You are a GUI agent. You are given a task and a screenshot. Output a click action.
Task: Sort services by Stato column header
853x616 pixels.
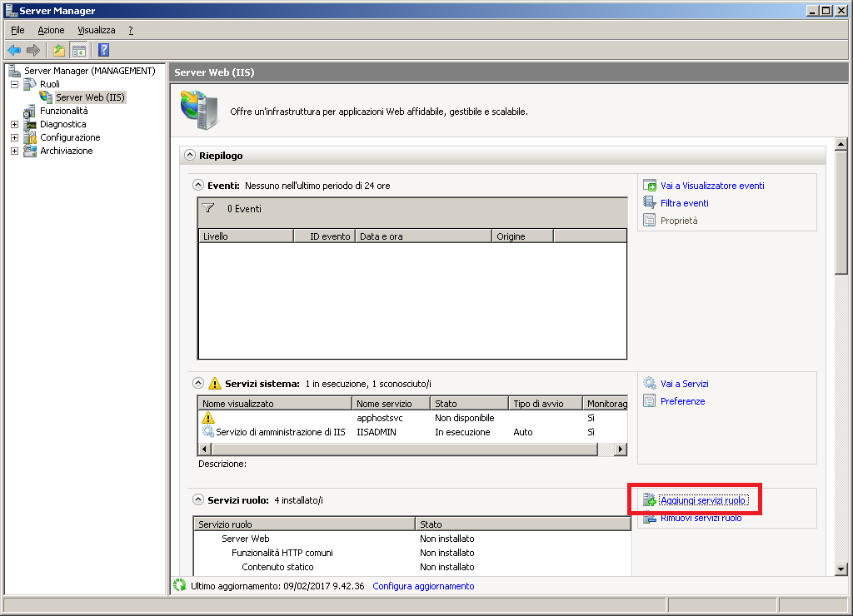click(470, 404)
